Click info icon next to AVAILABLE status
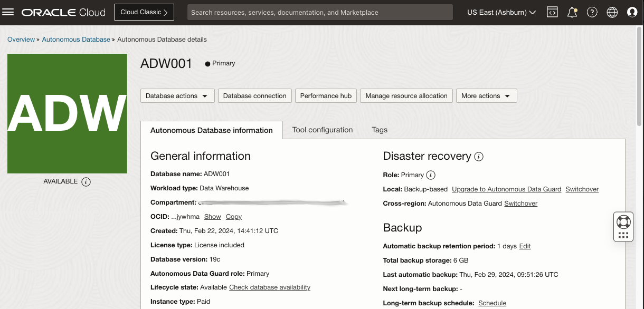 point(87,181)
